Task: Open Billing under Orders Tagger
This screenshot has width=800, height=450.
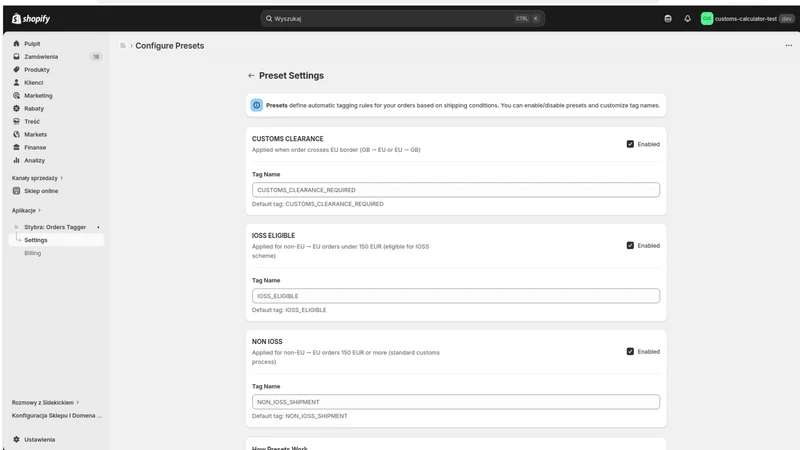Action: pyautogui.click(x=33, y=253)
